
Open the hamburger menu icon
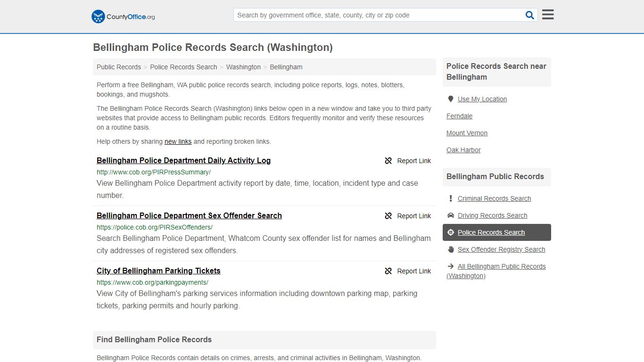548,15
